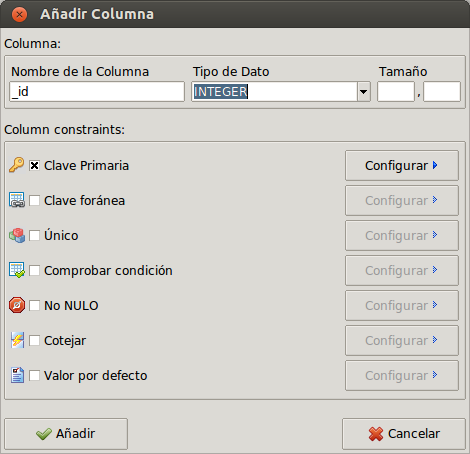This screenshot has height=454, width=470.
Task: Tick the Comprobar condición checkbox
Action: (34, 271)
